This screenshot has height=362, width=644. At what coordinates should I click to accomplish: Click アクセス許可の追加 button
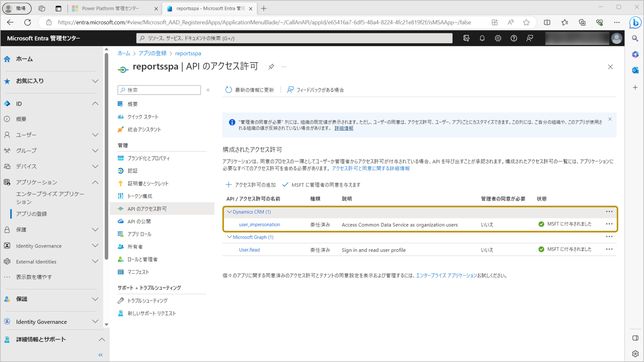(x=250, y=185)
